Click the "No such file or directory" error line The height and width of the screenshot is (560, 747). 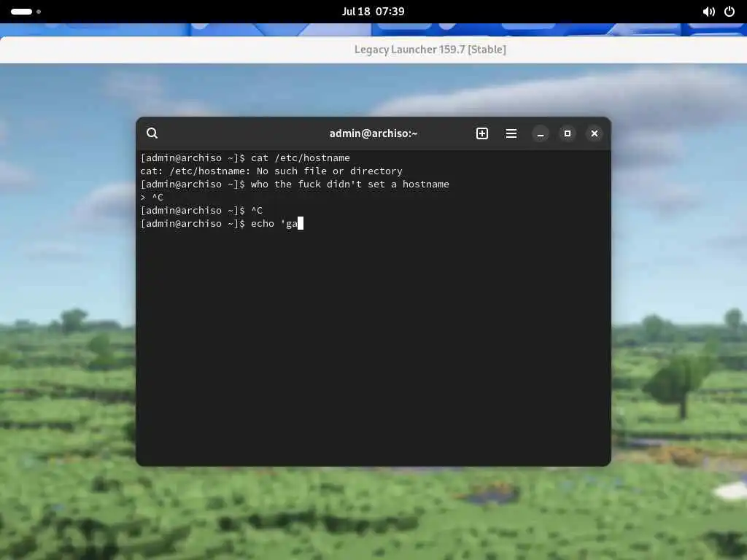click(x=271, y=171)
